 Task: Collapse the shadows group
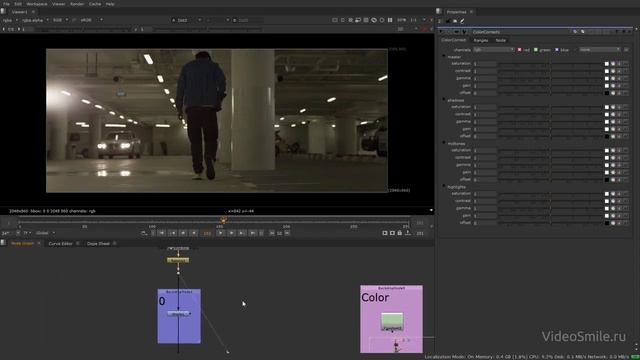pyautogui.click(x=444, y=100)
